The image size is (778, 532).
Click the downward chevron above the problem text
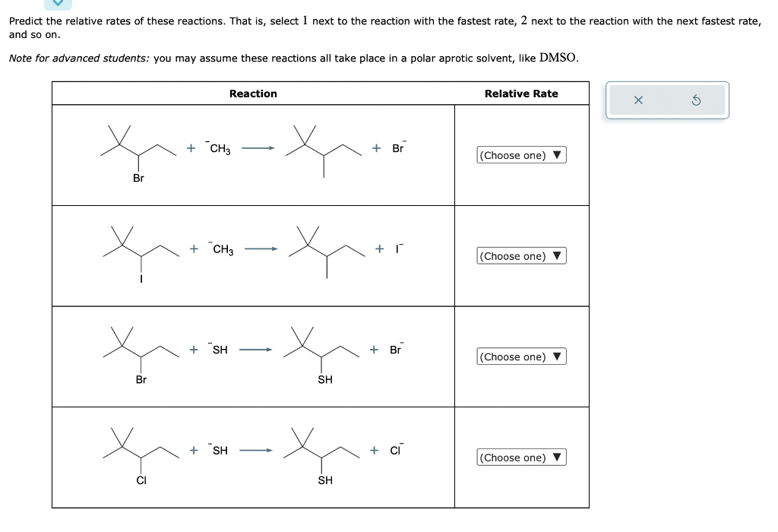[58, 5]
